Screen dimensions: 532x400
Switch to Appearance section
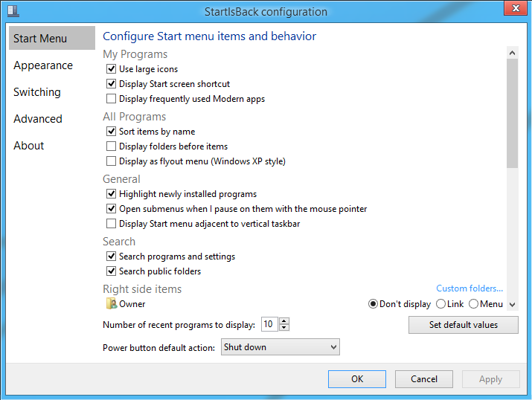click(43, 65)
